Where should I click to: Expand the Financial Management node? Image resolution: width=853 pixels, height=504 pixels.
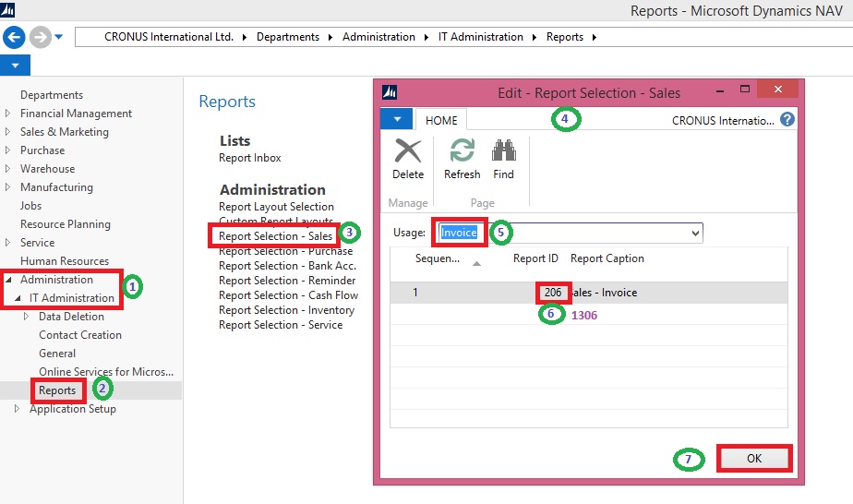pos(7,114)
